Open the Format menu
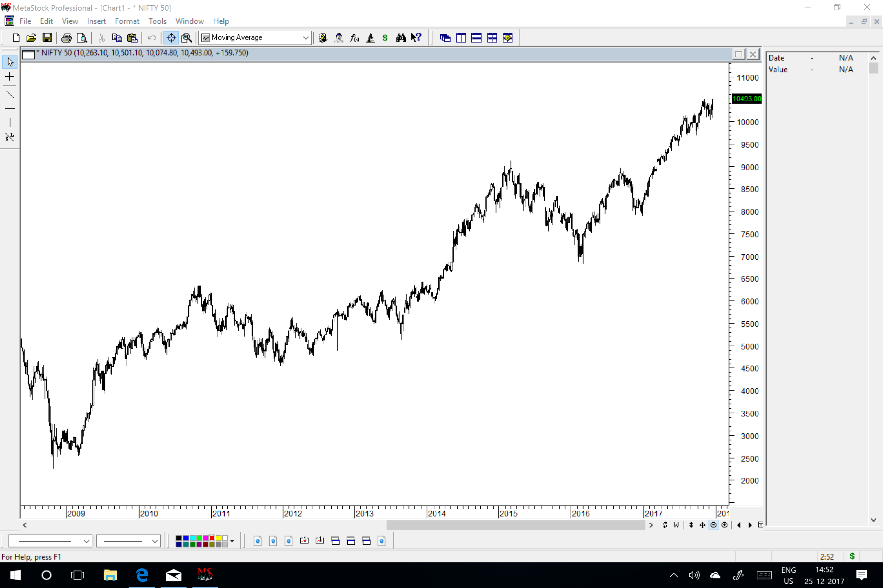This screenshot has height=588, width=883. 127,21
